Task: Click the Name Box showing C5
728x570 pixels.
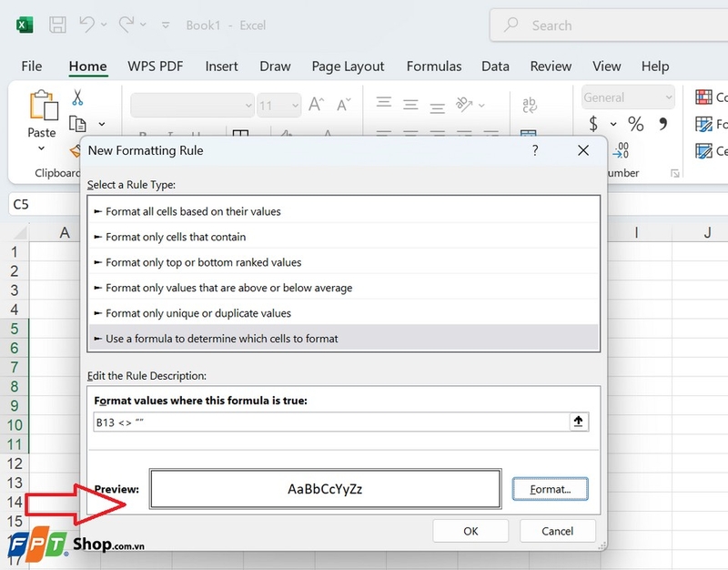Action: coord(45,204)
